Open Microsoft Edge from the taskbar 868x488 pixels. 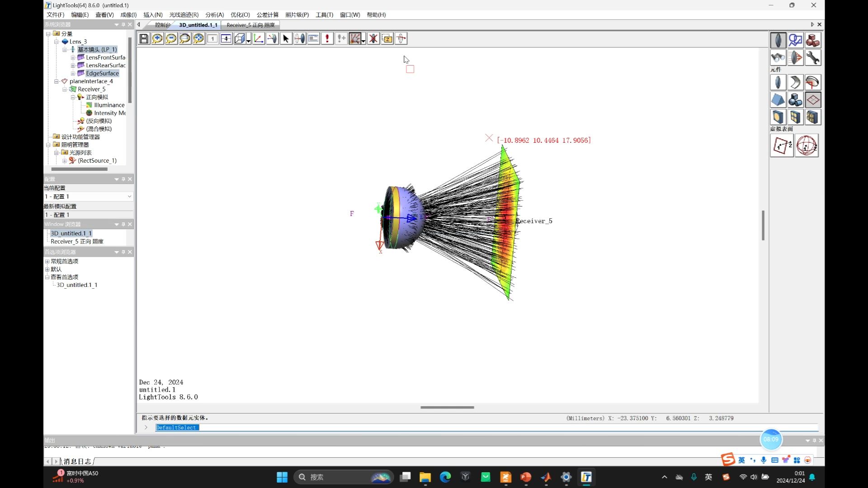pos(445,477)
